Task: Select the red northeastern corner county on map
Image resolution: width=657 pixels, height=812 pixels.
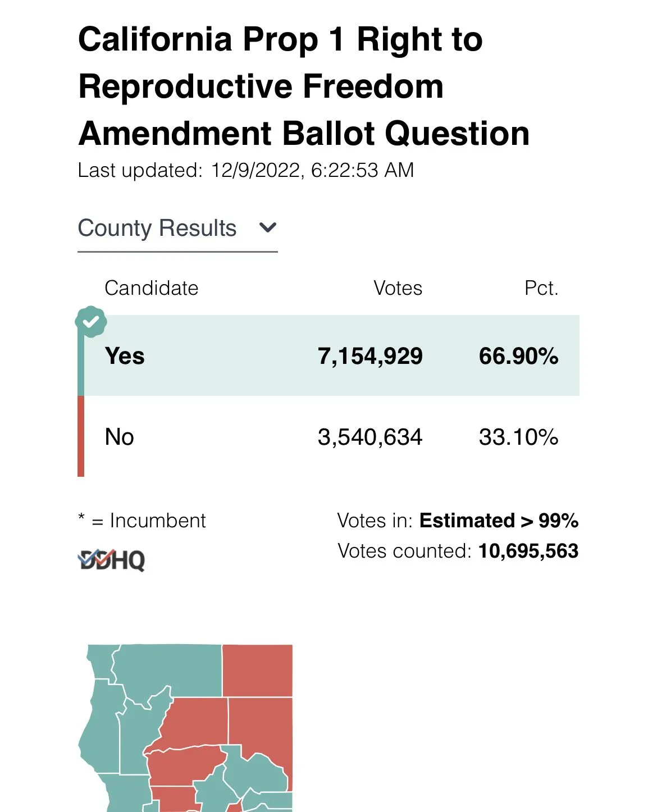Action: pos(257,670)
